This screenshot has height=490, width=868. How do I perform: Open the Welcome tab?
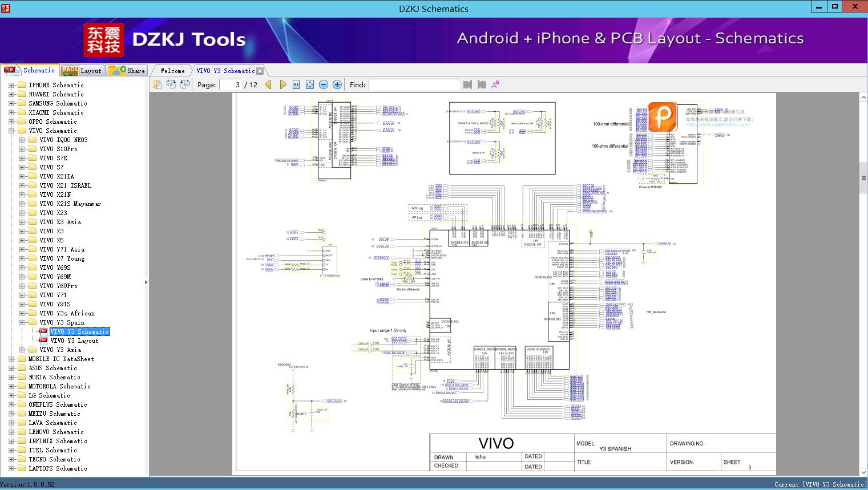click(171, 70)
